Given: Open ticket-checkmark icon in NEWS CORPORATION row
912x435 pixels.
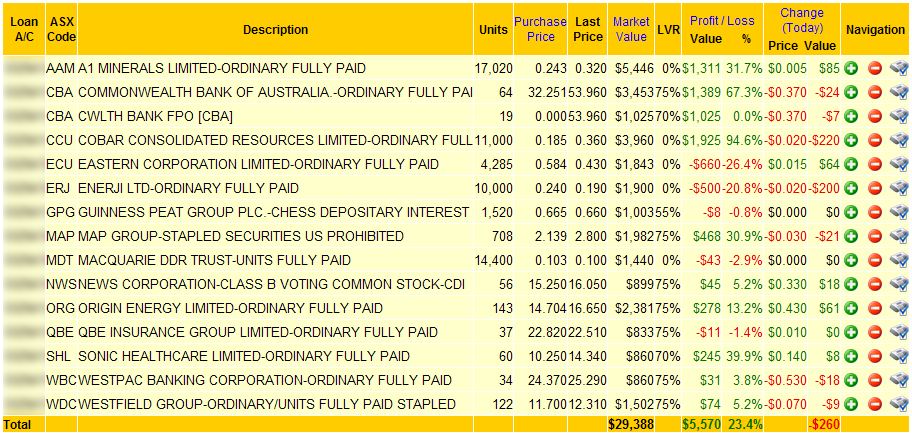Looking at the screenshot, I should 899,284.
